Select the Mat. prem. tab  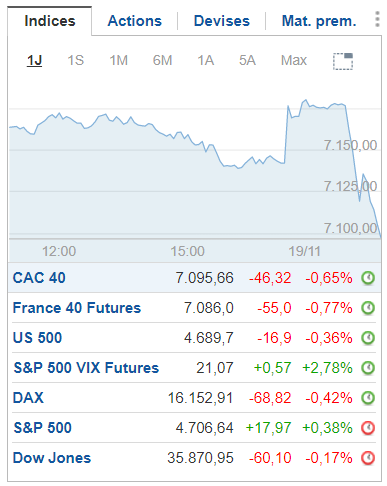tap(319, 21)
